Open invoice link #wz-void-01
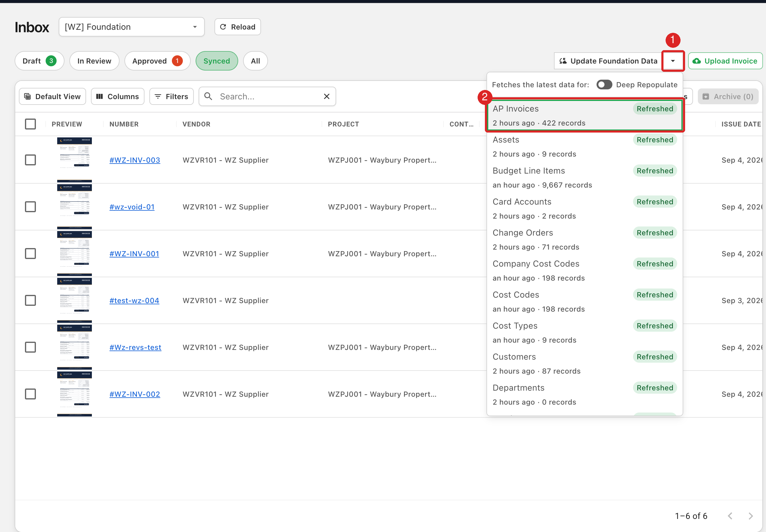Image resolution: width=766 pixels, height=532 pixels. click(132, 207)
